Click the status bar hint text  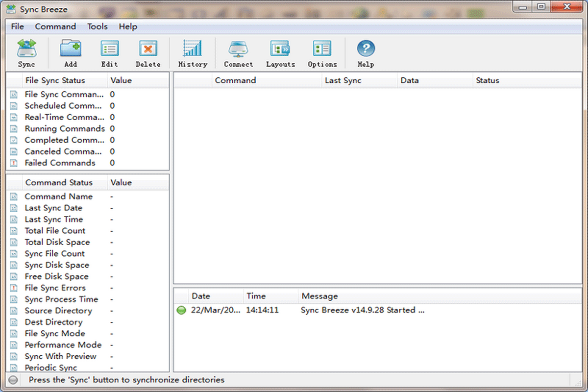click(x=126, y=380)
